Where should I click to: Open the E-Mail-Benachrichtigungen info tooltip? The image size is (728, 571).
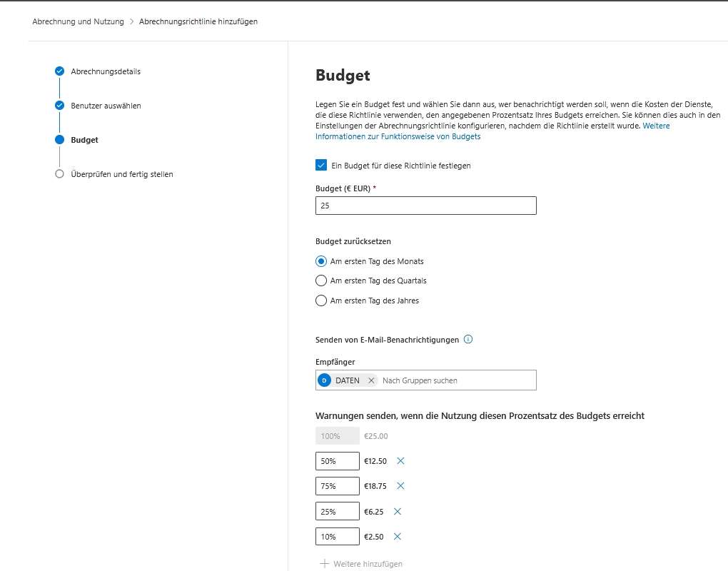pos(467,339)
